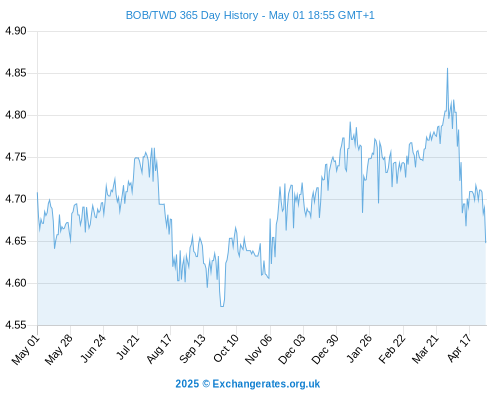Click the highest peak of the rate line

(x=447, y=68)
